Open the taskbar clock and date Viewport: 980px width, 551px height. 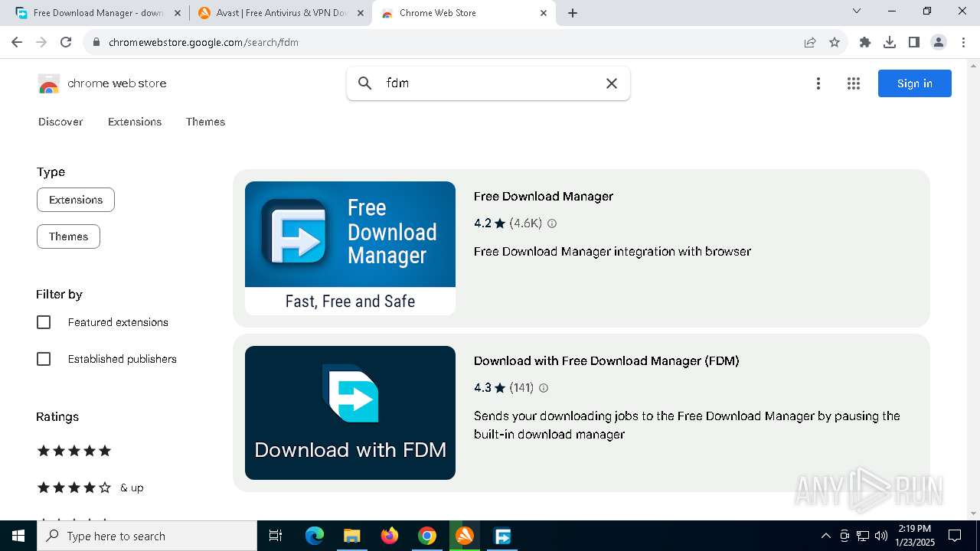point(915,536)
